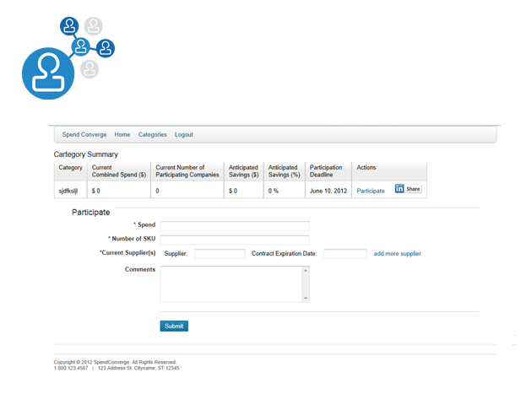Click the Spend Converge logo graphic
532x405 pixels.
pyautogui.click(x=68, y=58)
